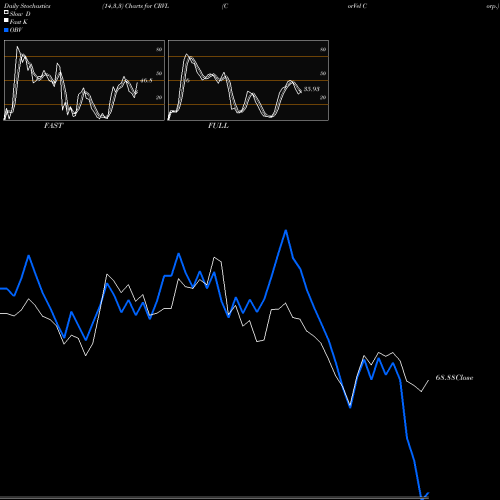Click the 68.88 Close price label

click(x=454, y=378)
